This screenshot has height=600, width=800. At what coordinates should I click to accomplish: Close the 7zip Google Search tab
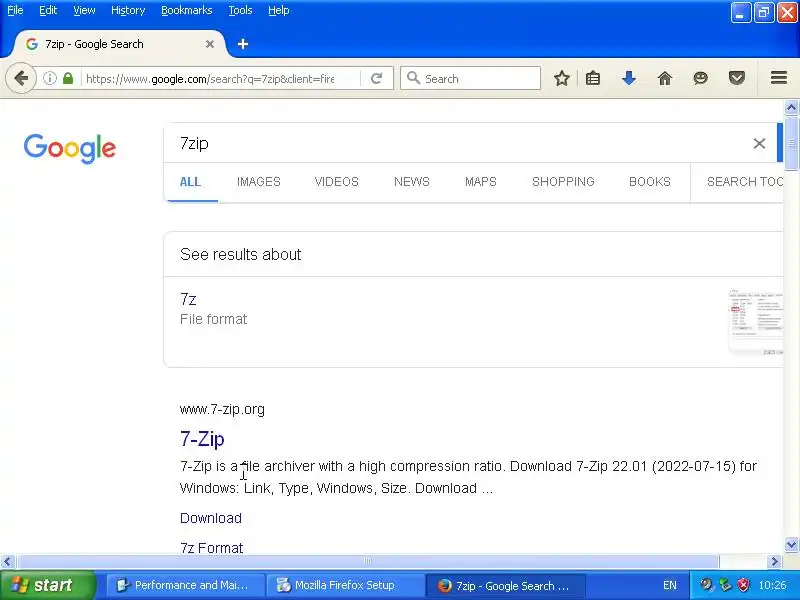pos(210,44)
